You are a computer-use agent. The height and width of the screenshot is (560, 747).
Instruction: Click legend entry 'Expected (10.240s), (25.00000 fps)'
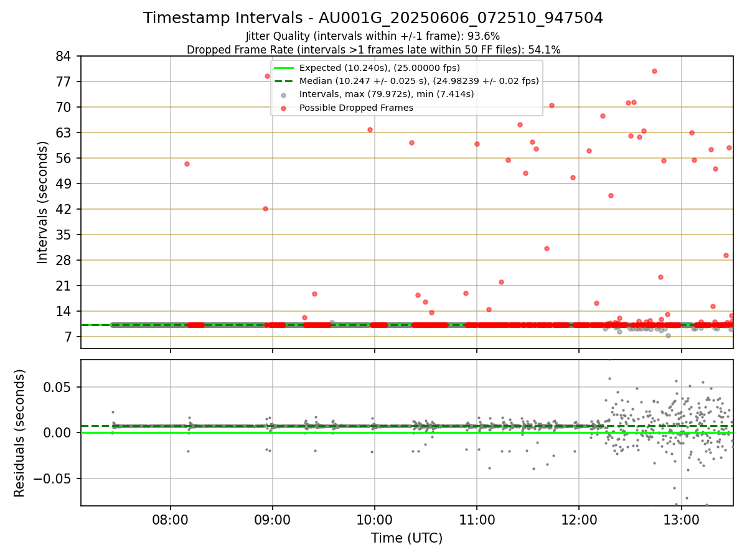(379, 68)
